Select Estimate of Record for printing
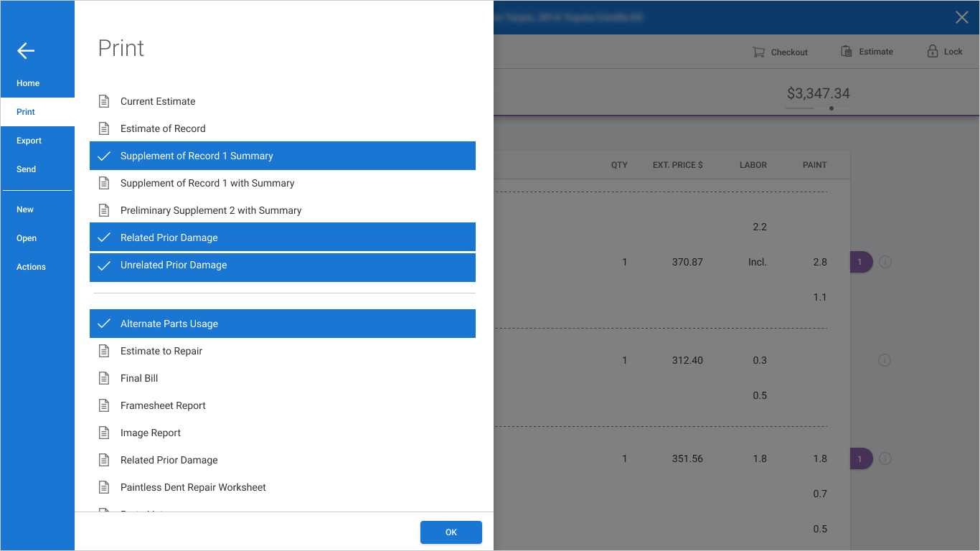Viewport: 980px width, 551px height. click(283, 128)
